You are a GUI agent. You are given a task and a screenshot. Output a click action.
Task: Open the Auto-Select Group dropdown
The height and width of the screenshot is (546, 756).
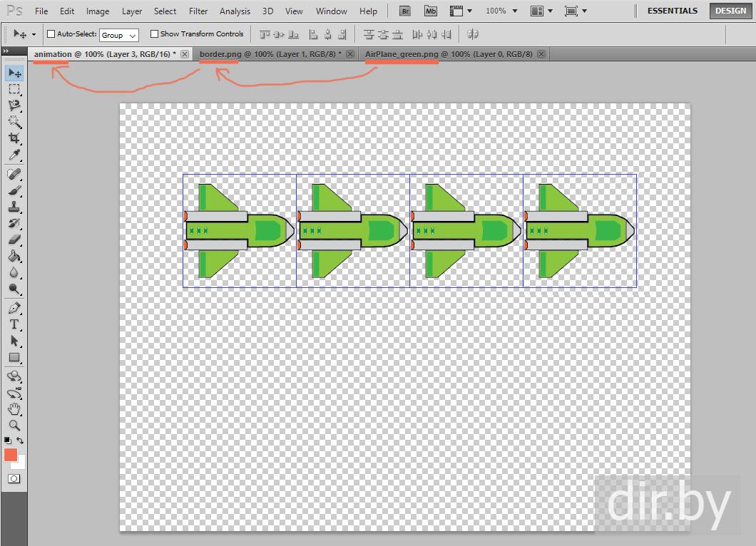point(118,35)
